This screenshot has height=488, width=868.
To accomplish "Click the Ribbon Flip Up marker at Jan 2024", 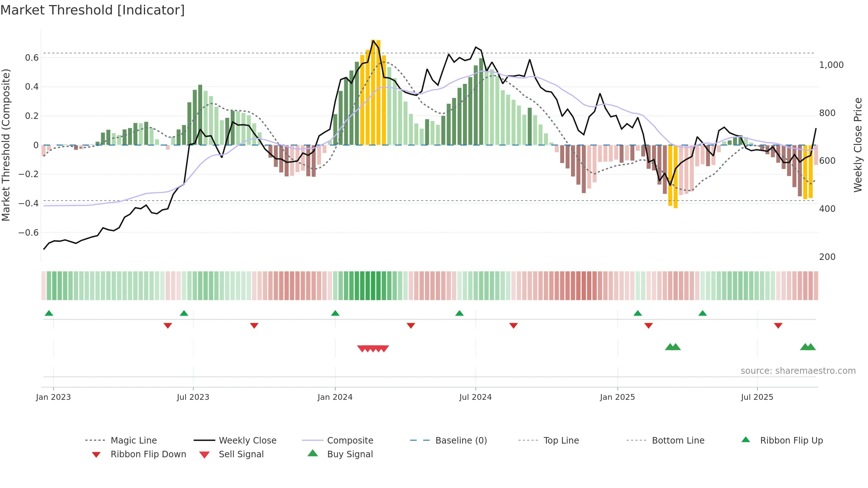I will pos(335,313).
